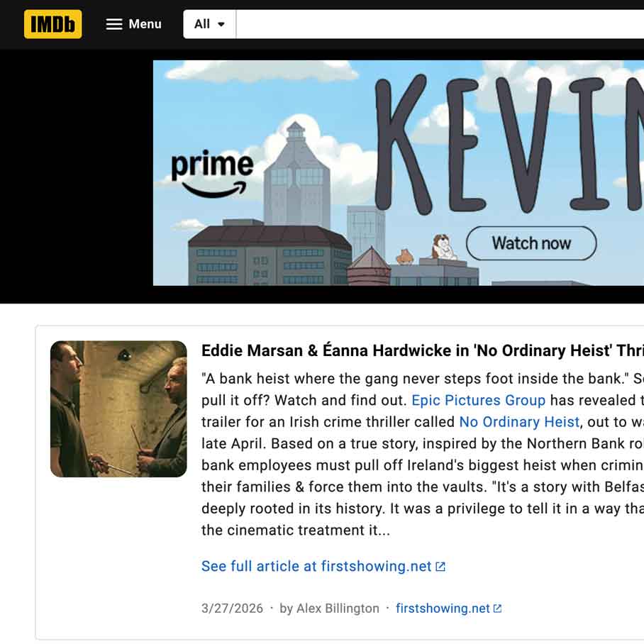
Task: Click the Menu label in header
Action: click(x=145, y=24)
